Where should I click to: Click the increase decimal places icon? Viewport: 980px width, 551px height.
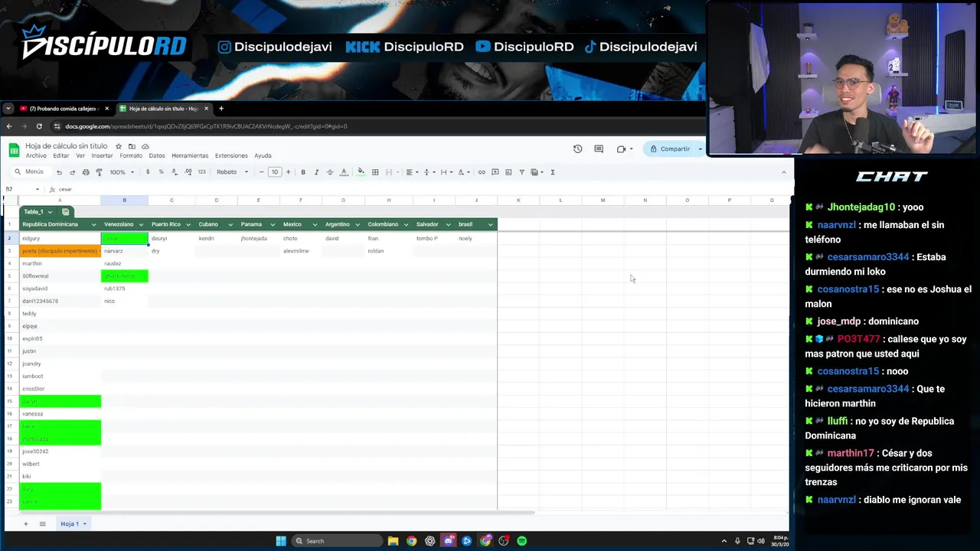click(x=188, y=172)
